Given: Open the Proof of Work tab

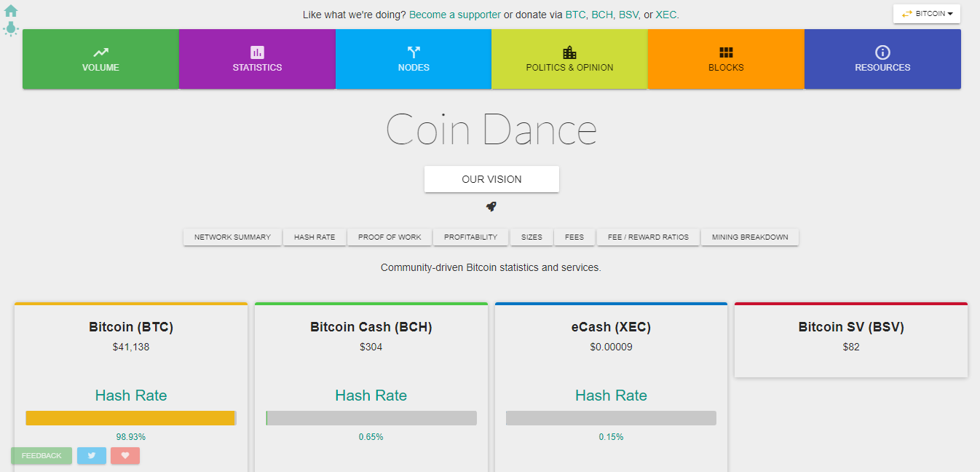Looking at the screenshot, I should 390,237.
